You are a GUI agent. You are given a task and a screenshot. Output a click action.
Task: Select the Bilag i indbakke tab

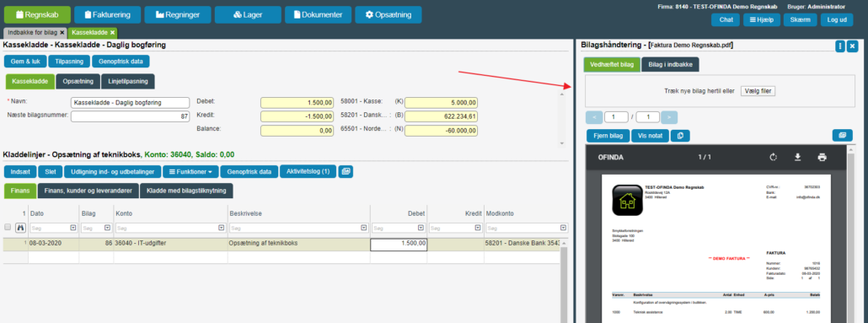point(670,64)
